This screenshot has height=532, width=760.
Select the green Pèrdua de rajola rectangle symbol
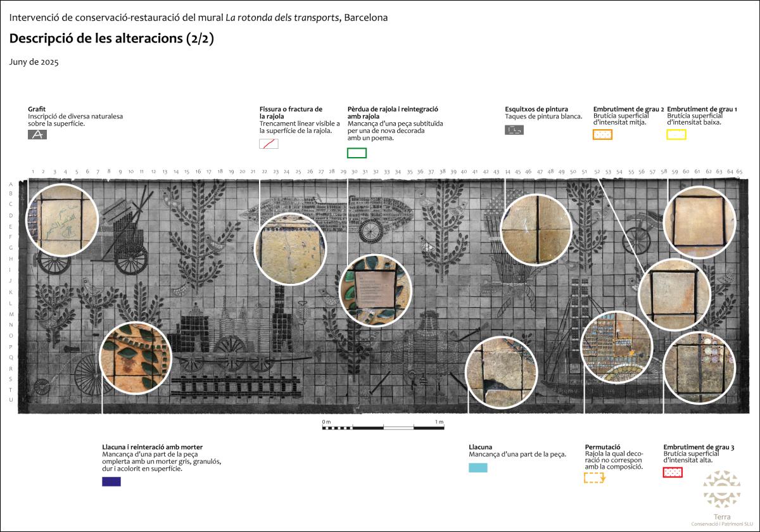pos(357,152)
